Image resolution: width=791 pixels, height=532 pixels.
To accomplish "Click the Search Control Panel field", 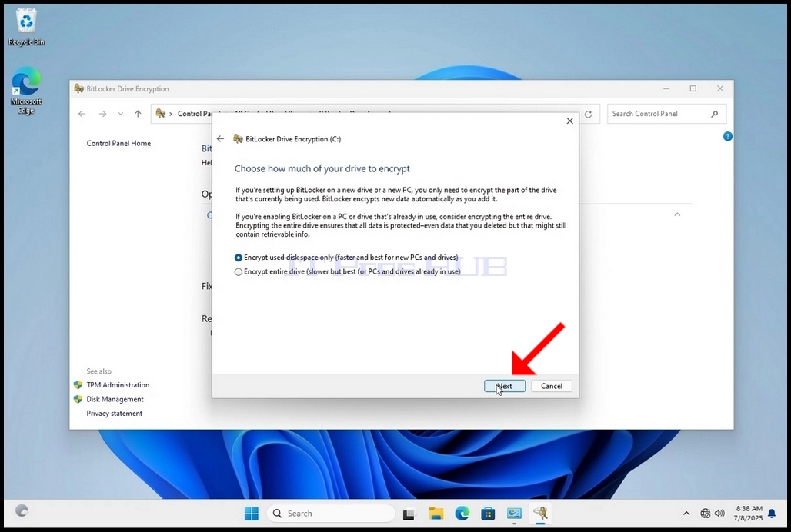I will click(x=666, y=114).
